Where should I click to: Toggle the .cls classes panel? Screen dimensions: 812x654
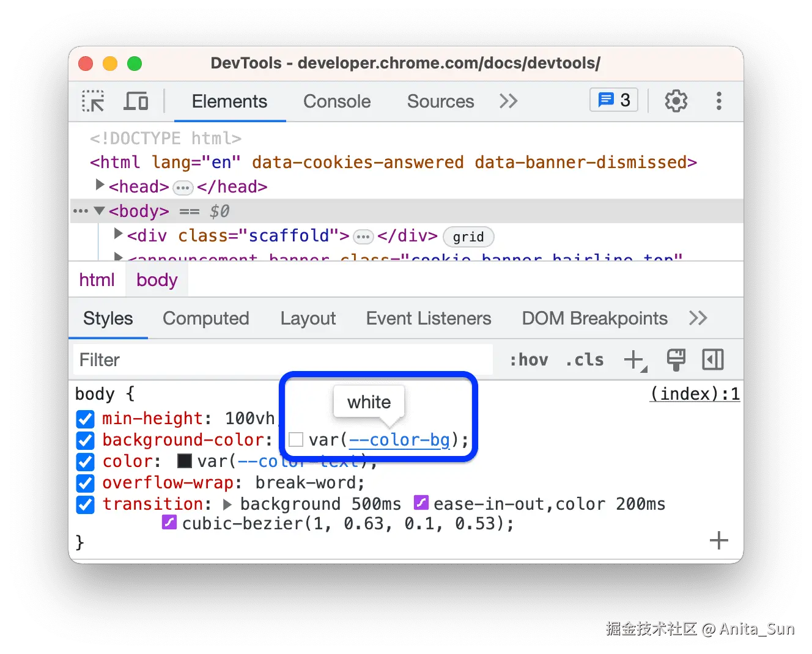coord(585,360)
